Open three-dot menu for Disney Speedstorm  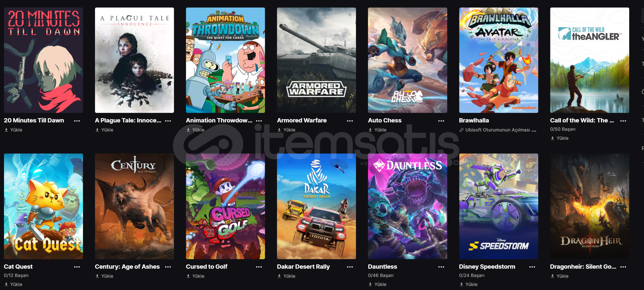click(532, 267)
